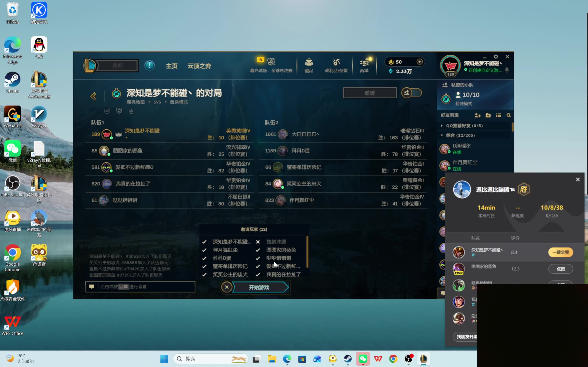This screenshot has height=367, width=588.
Task: Search friends with the magnifier icon
Action: [509, 115]
